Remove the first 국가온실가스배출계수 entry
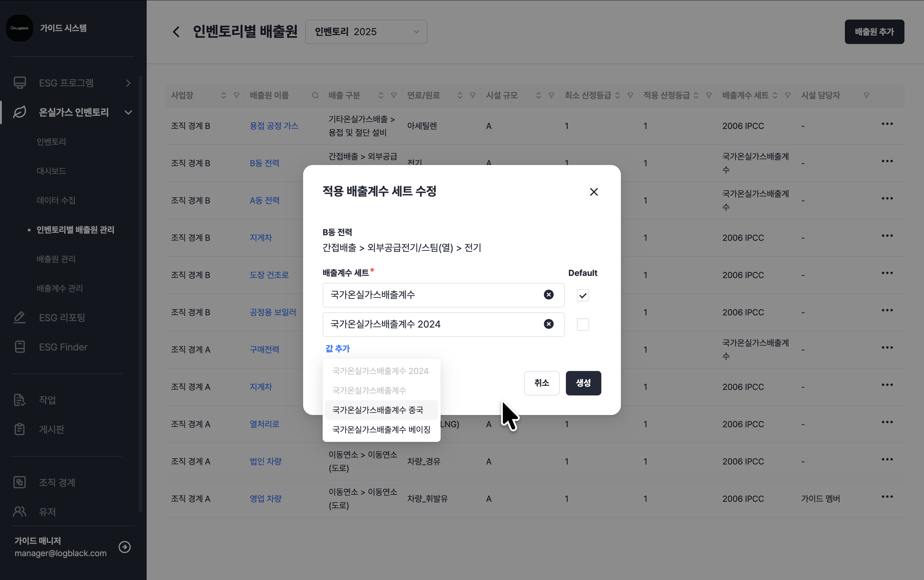The height and width of the screenshot is (580, 924). coord(548,295)
